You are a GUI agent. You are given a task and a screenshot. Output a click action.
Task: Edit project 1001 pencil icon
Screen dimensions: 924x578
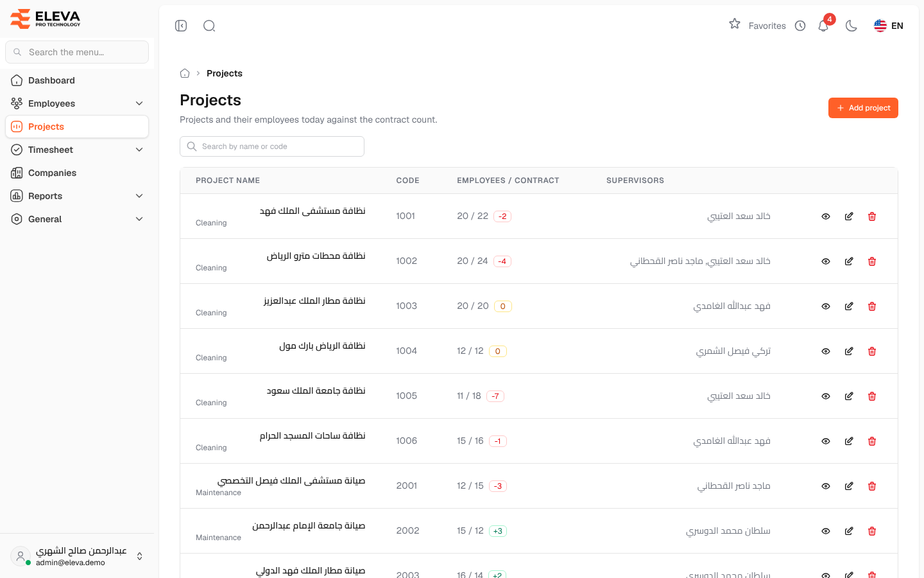849,216
